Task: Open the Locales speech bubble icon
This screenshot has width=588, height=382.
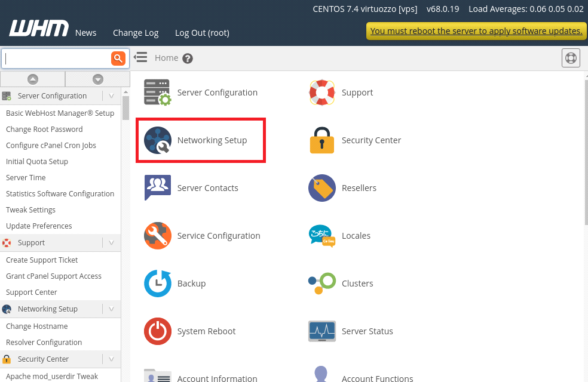Action: (x=321, y=236)
